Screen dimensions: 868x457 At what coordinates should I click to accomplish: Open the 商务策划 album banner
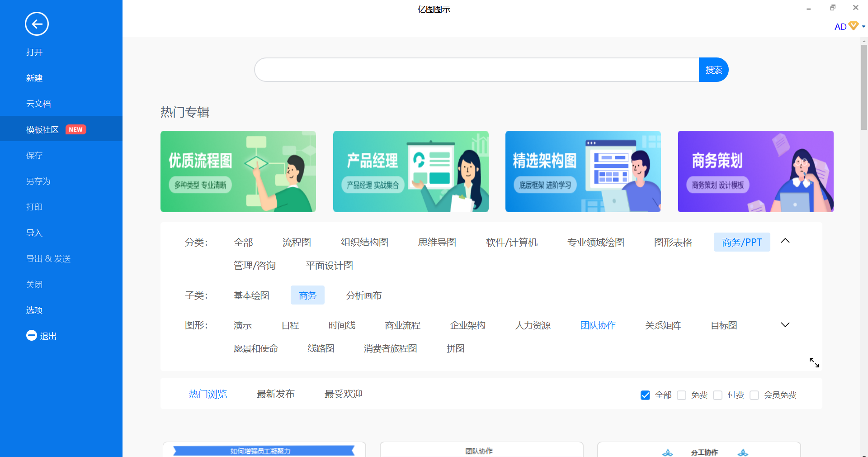point(756,171)
